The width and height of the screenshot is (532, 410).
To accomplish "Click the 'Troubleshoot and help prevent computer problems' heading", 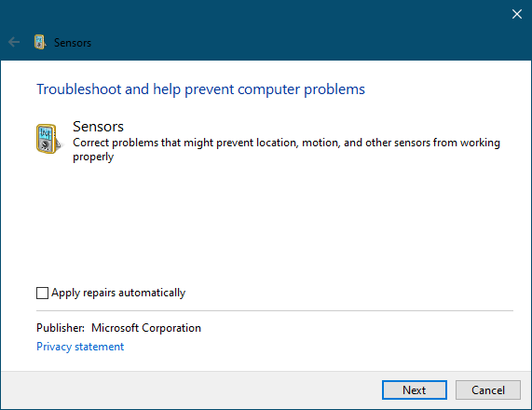I will click(200, 89).
